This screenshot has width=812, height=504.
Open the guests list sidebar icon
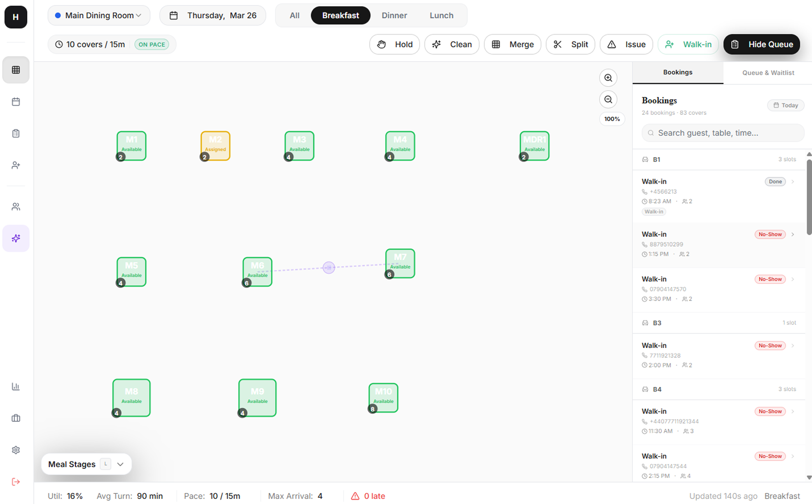16,206
